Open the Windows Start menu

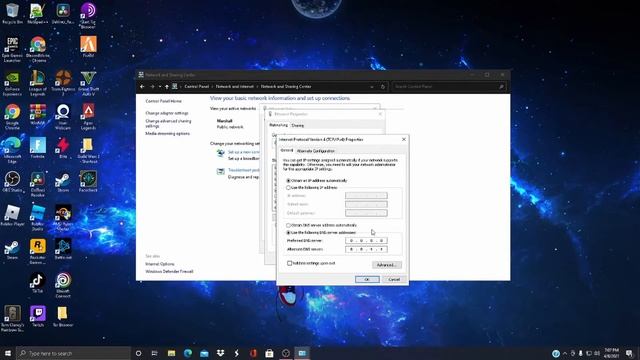pyautogui.click(x=8, y=353)
